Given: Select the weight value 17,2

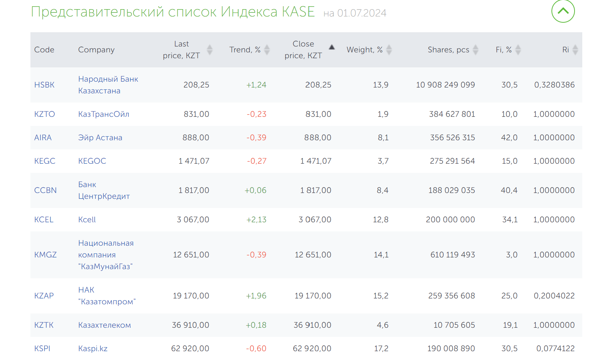Looking at the screenshot, I should click(x=381, y=349).
